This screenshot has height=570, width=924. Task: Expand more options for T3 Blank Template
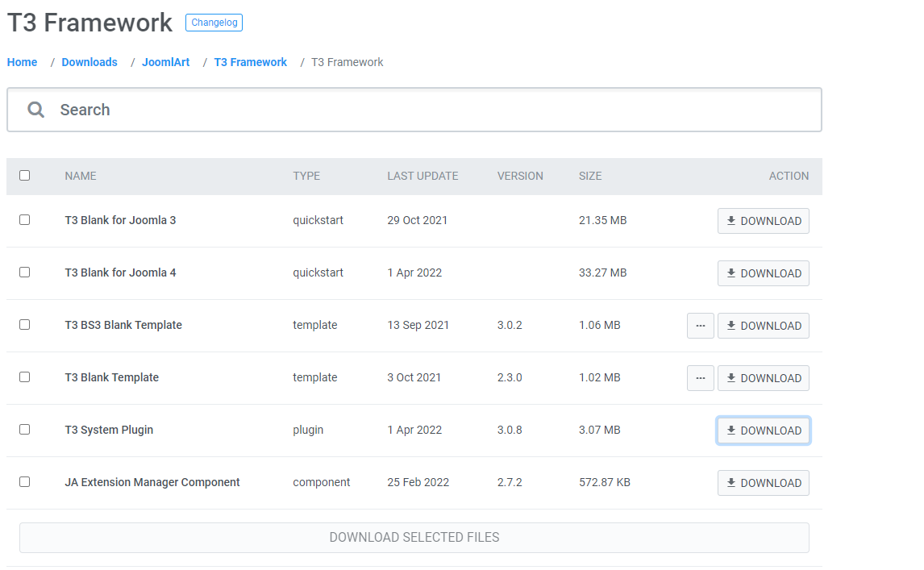click(x=700, y=378)
